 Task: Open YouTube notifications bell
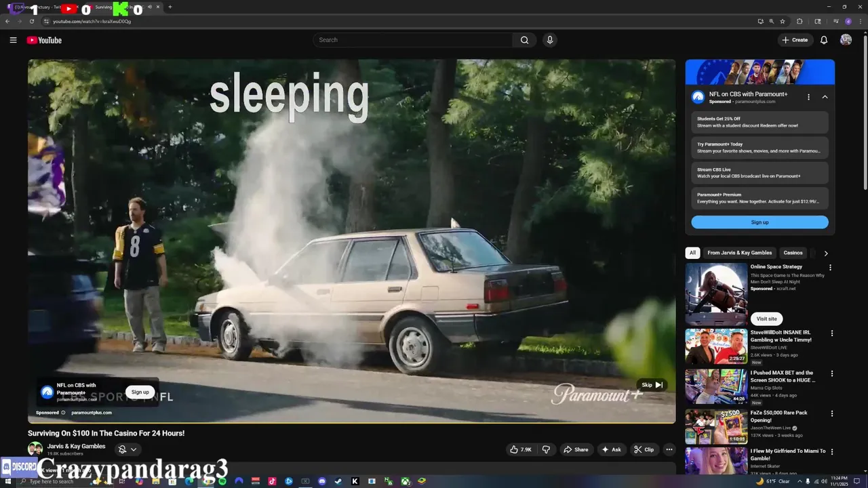click(x=824, y=40)
